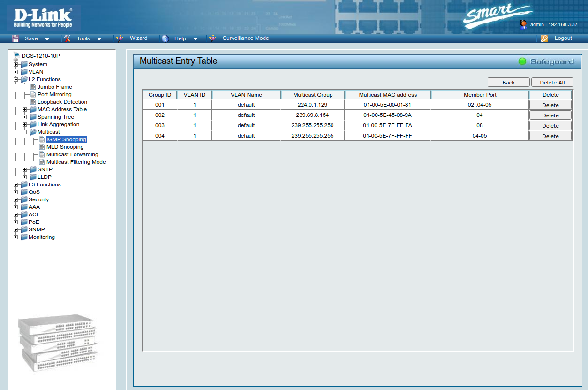
Task: Select Port Mirroring under L2 Functions
Action: point(54,94)
